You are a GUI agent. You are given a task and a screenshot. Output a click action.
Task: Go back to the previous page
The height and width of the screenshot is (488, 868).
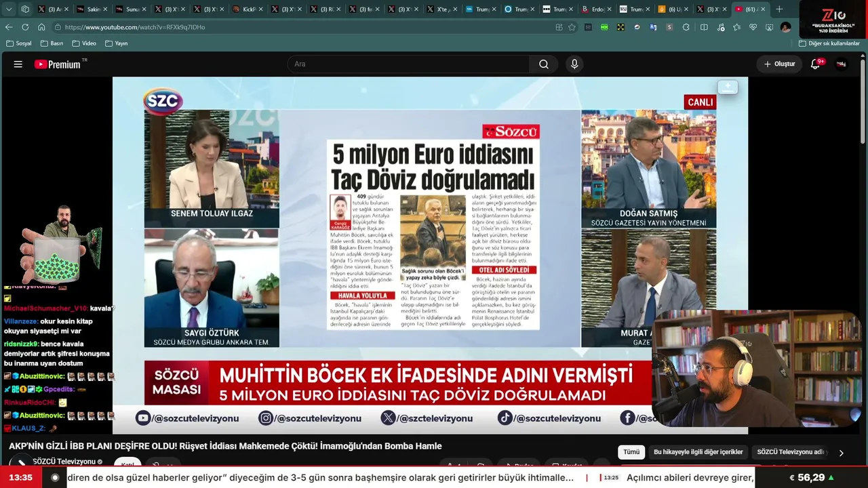point(9,27)
